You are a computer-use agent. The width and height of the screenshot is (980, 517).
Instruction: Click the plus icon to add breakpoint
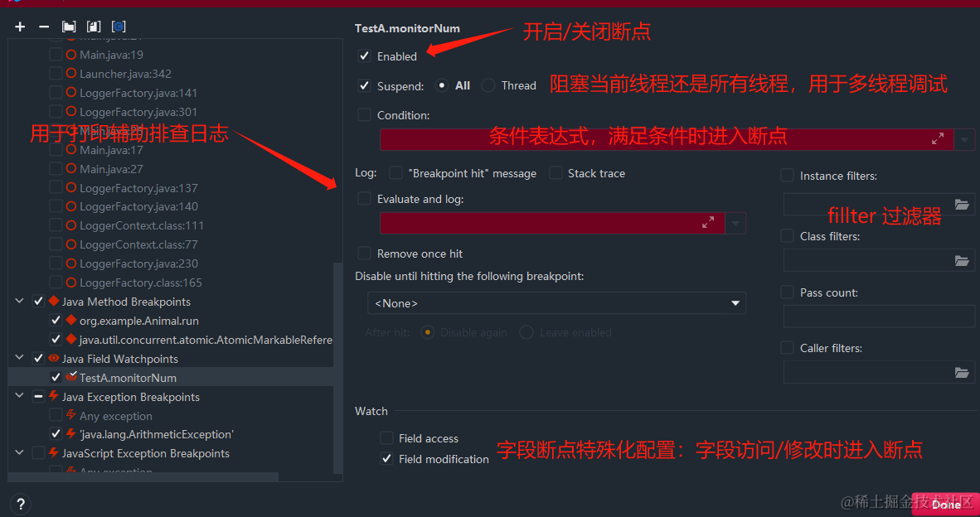(x=20, y=27)
